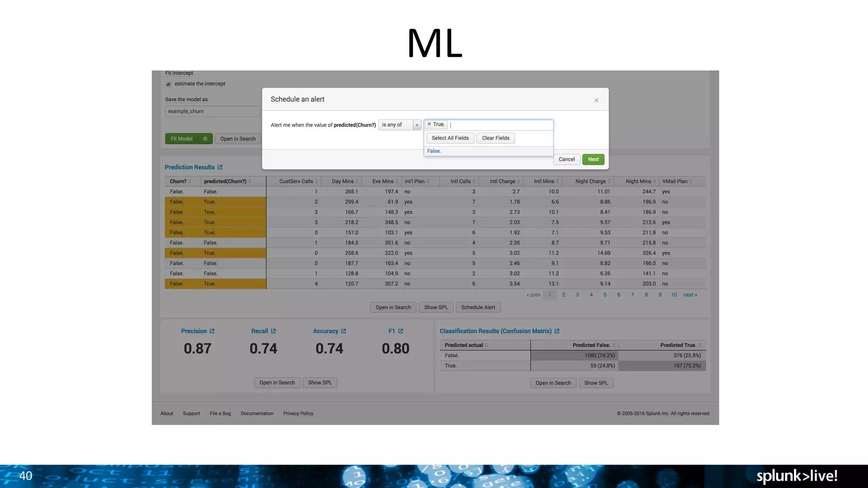Viewport: 868px width, 488px height.
Task: Open Prediction Results in new window icon
Action: (220, 167)
